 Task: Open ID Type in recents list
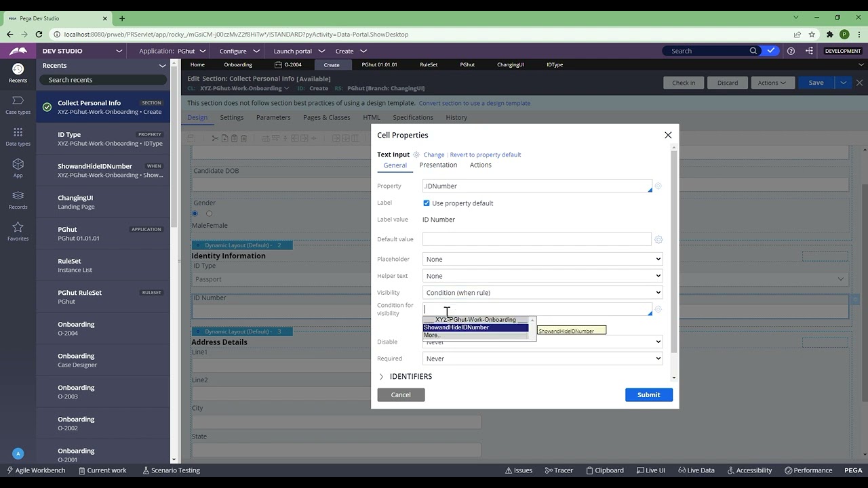(103, 139)
